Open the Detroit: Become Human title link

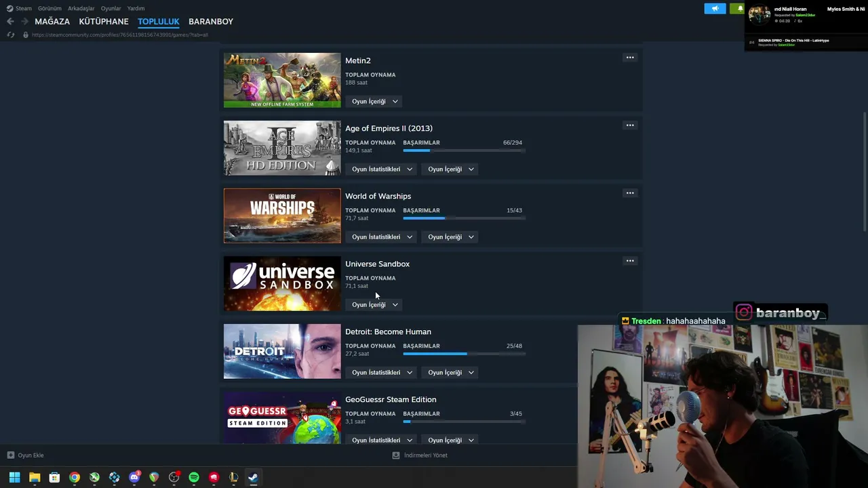pos(388,332)
